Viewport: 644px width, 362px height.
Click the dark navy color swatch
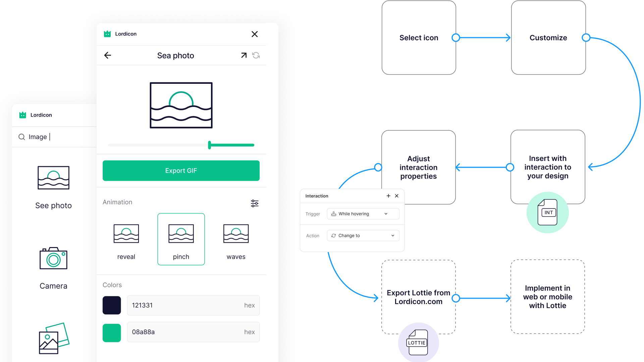[112, 305]
